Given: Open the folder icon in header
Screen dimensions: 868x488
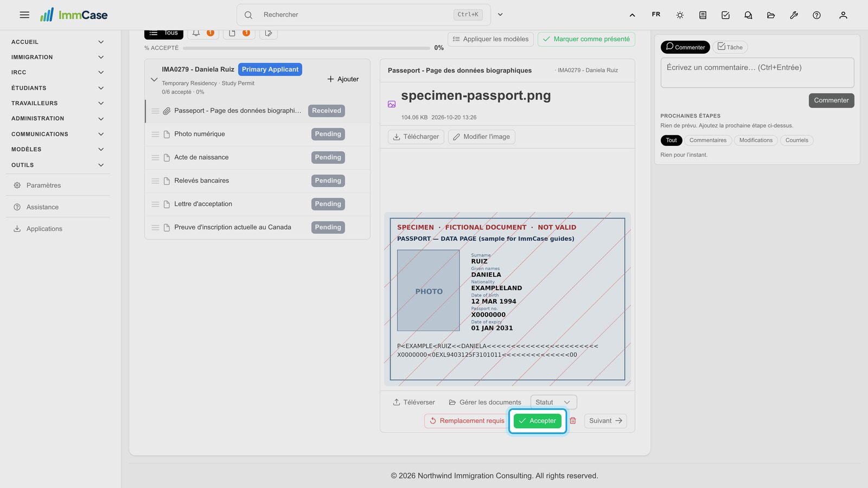Looking at the screenshot, I should 771,15.
